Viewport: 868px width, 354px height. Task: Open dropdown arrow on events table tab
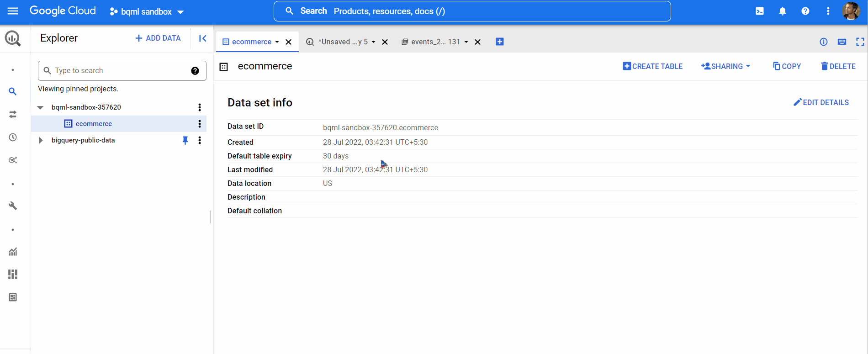click(x=466, y=42)
